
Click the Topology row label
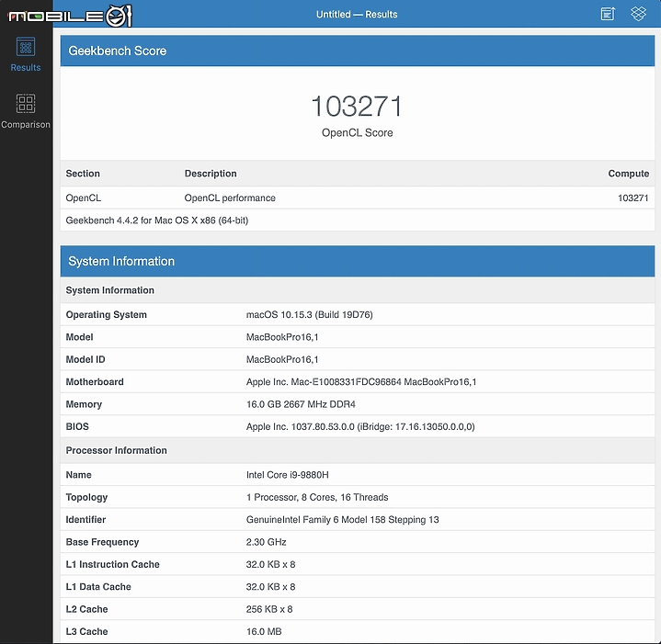pyautogui.click(x=86, y=497)
